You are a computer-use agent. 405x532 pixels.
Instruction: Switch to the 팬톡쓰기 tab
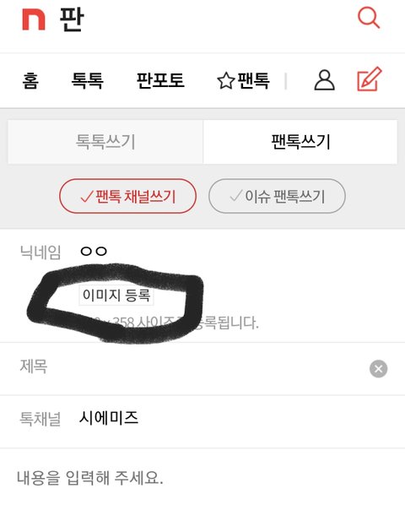point(300,142)
